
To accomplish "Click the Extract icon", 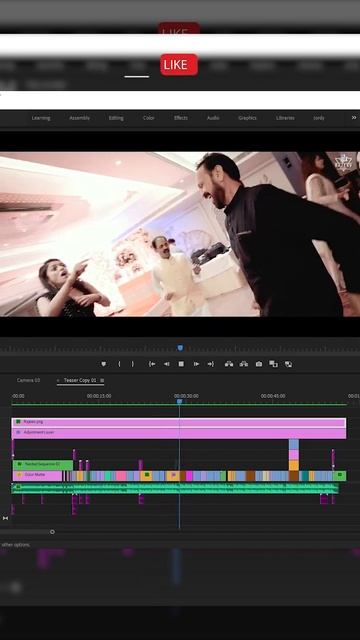I will tap(244, 364).
